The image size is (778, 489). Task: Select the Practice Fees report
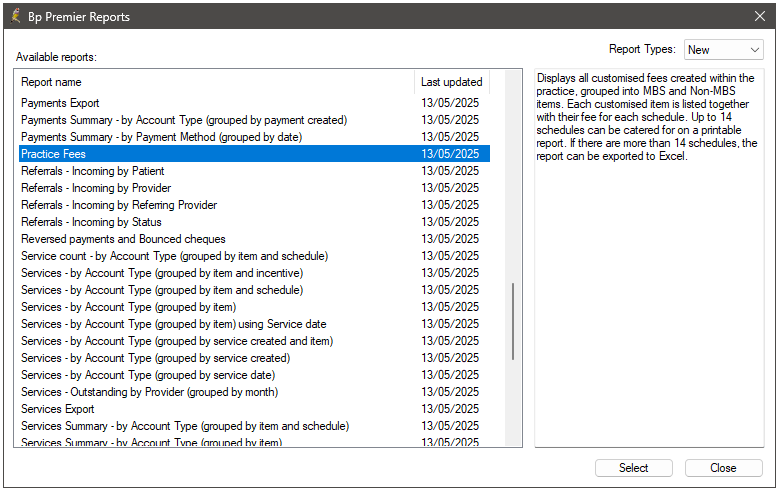pyautogui.click(x=53, y=154)
